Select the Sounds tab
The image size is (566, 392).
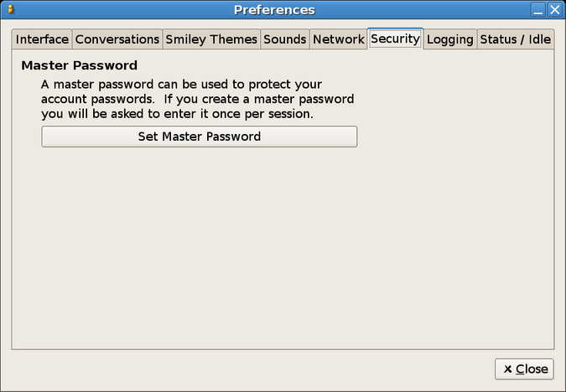(285, 39)
